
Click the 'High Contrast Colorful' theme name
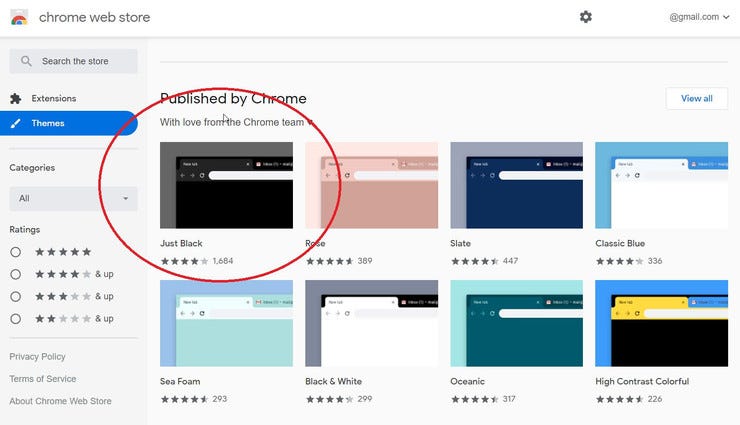click(642, 381)
